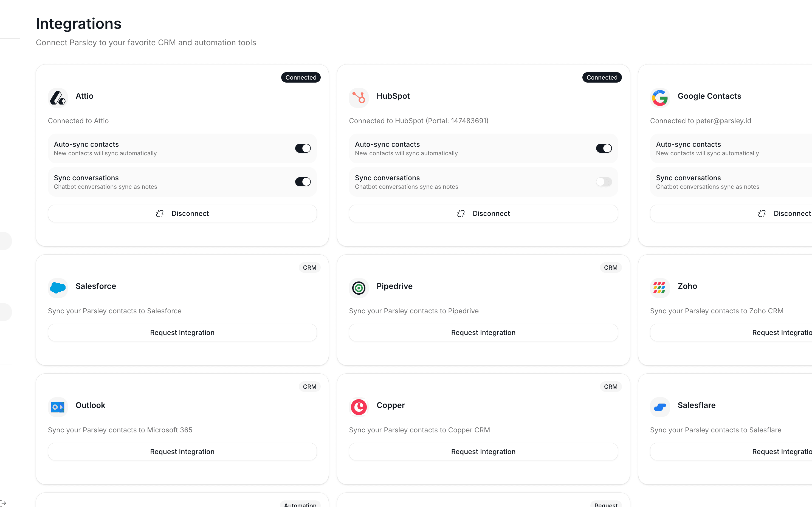812x507 pixels.
Task: Click the Connected badge on HubSpot card
Action: click(602, 77)
